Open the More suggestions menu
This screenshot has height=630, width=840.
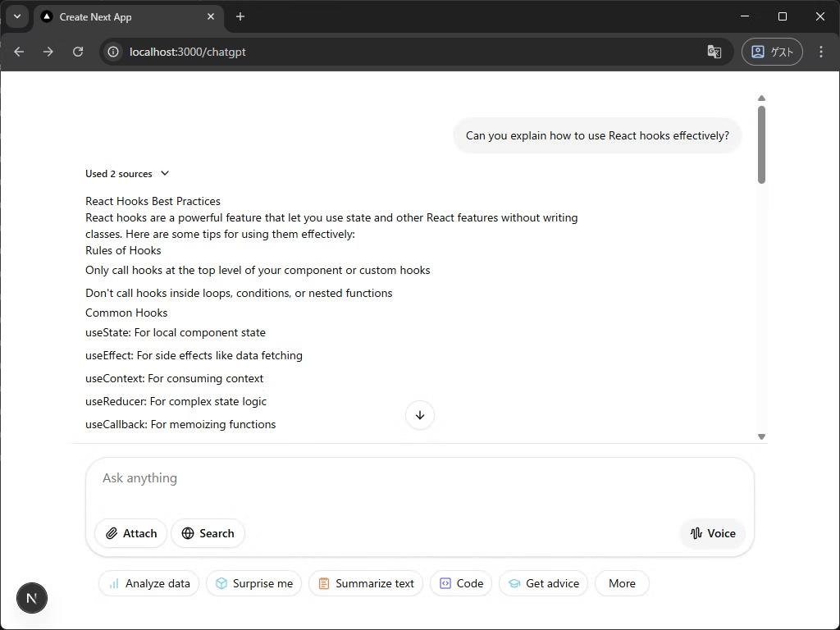pyautogui.click(x=622, y=583)
